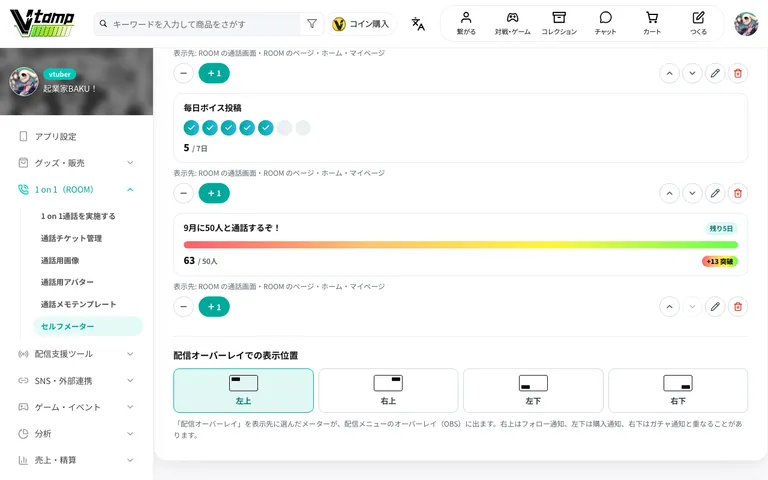Viewport: 768px width, 480px height.
Task: Click the seventh unchecked day circle of 毎日ボイス投稿
Action: point(303,128)
